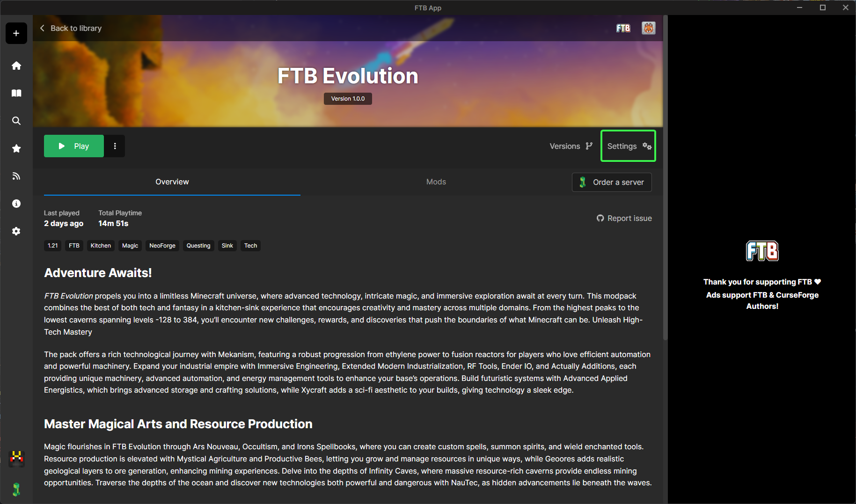
Task: Click the Questing tag
Action: tap(198, 246)
